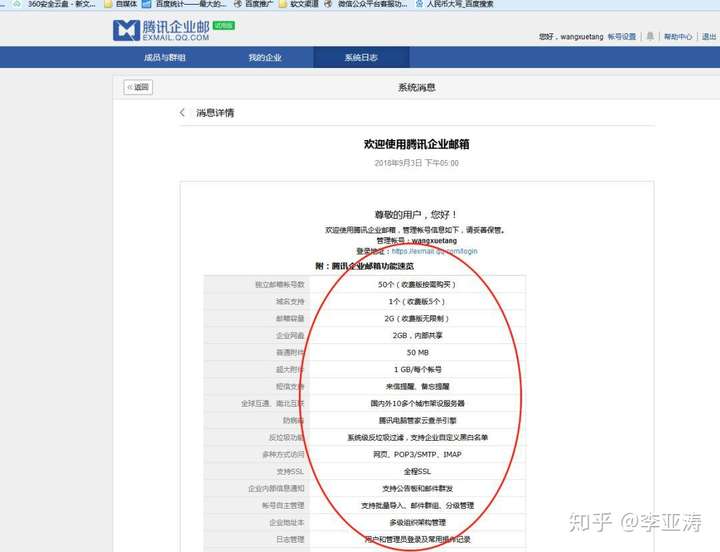This screenshot has width=720, height=552.
Task: Click the 1个（收费版5个）cell
Action: click(x=416, y=302)
